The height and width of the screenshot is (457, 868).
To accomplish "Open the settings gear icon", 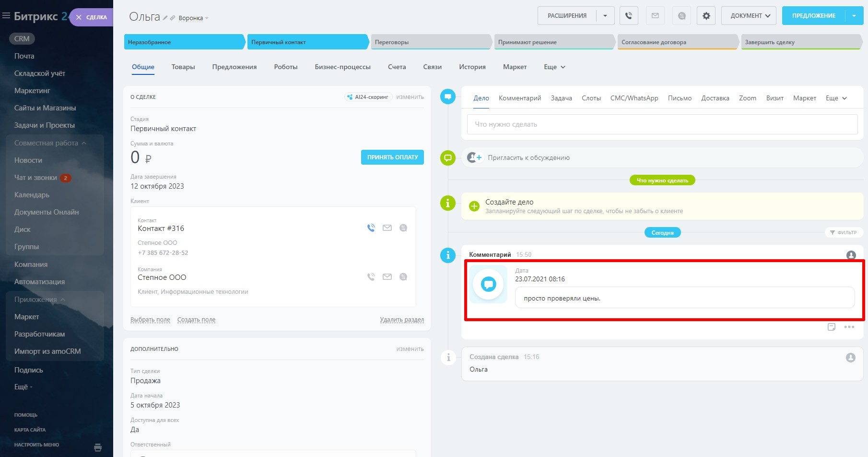I will [706, 16].
